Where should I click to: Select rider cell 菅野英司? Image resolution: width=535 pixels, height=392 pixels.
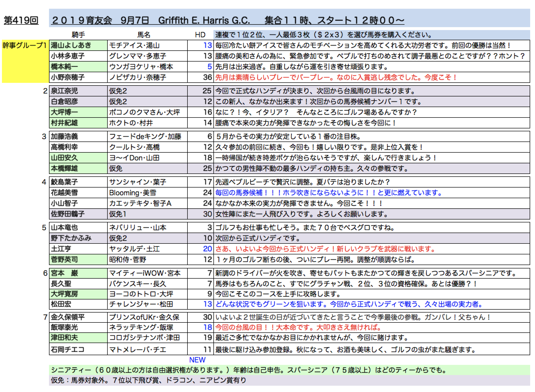[x=78, y=259]
